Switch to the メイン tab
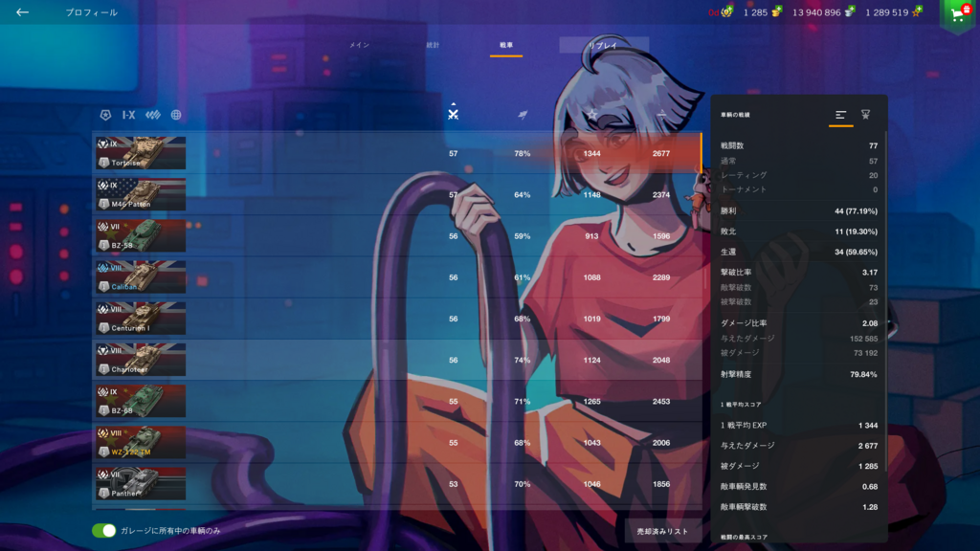The image size is (980, 551). [359, 45]
